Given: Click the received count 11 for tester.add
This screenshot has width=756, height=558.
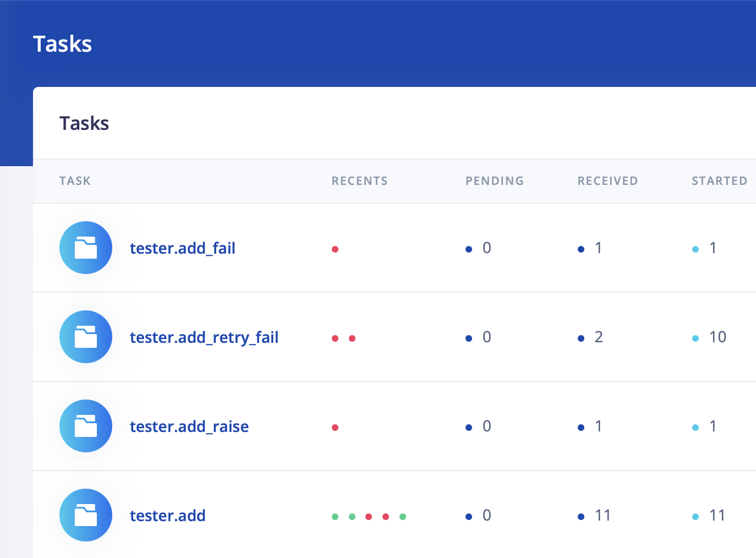Looking at the screenshot, I should [x=602, y=516].
